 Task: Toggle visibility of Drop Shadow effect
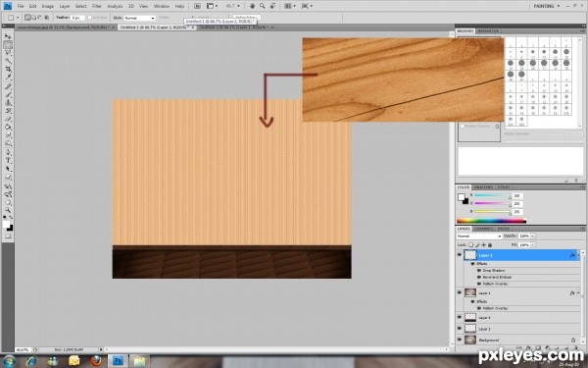pyautogui.click(x=479, y=271)
